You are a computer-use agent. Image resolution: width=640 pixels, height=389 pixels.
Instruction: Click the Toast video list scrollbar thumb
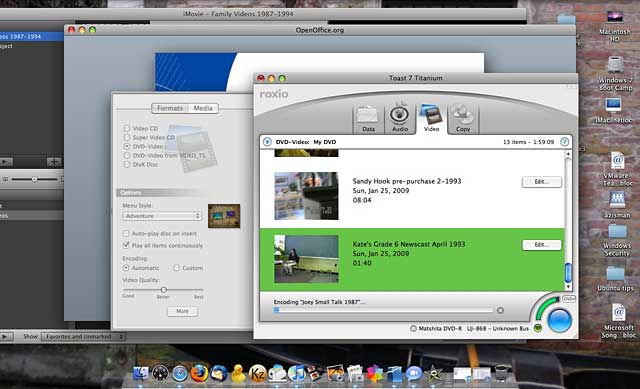(568, 273)
